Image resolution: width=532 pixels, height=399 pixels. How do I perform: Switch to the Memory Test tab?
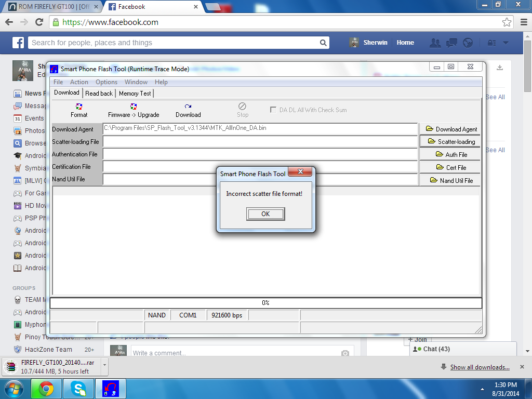point(135,94)
